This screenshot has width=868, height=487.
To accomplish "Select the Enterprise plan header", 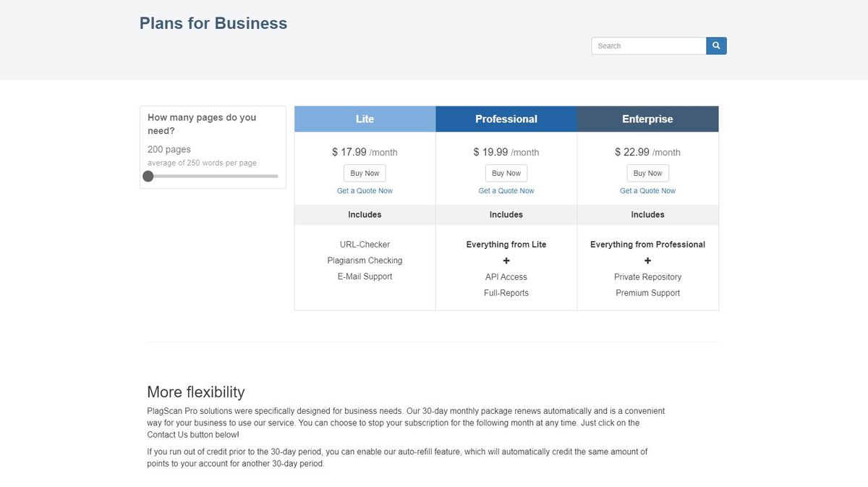I will point(647,119).
